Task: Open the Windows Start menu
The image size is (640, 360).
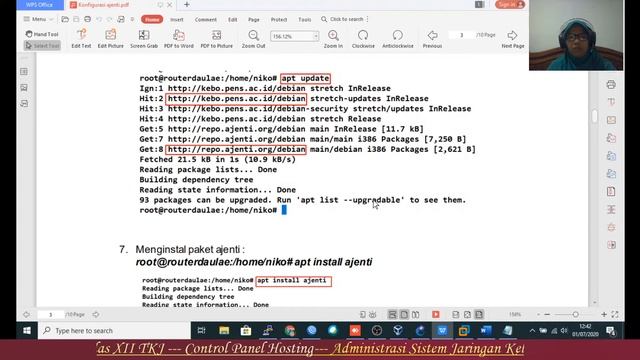Action: pos(27,331)
